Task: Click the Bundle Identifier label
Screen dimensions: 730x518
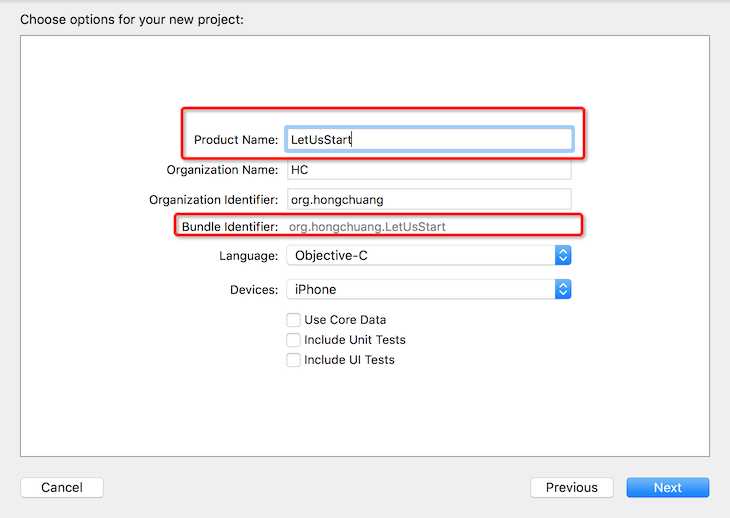Action: pyautogui.click(x=230, y=227)
